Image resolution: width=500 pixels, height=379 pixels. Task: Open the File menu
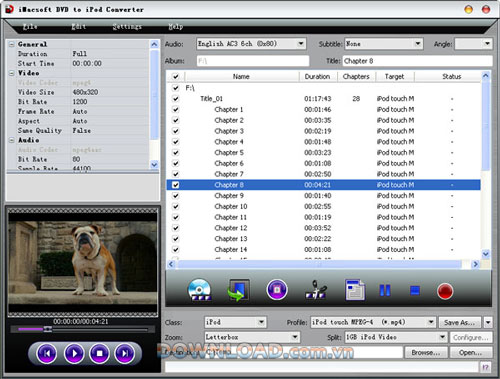[30, 26]
